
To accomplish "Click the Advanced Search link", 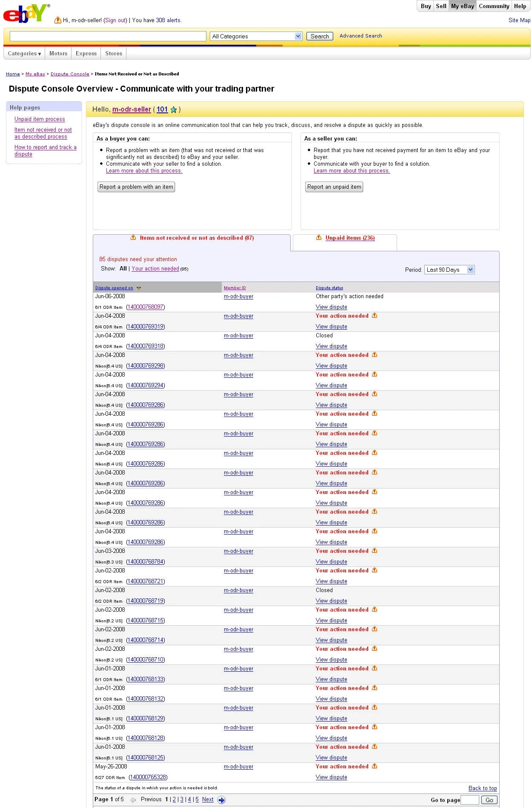I will (361, 36).
